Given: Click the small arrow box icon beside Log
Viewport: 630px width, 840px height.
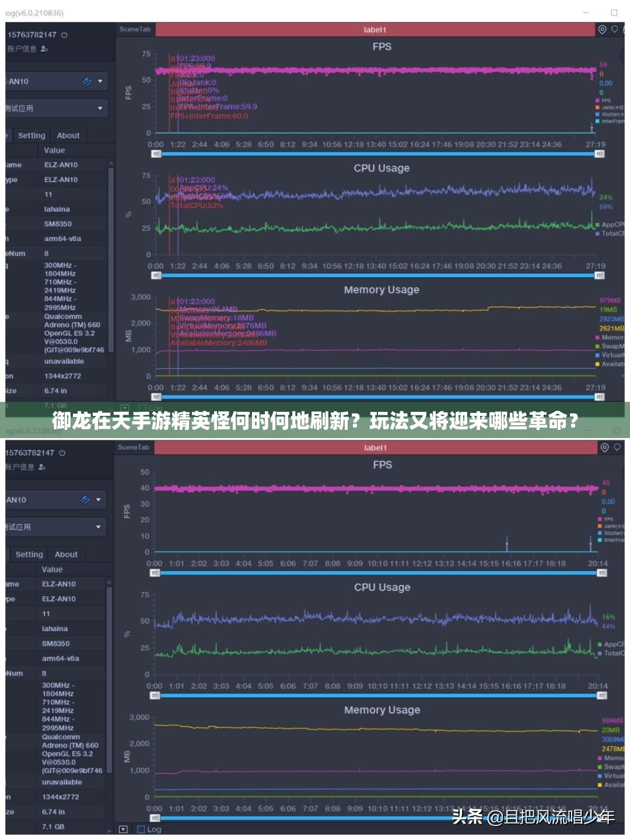Looking at the screenshot, I should point(123,829).
